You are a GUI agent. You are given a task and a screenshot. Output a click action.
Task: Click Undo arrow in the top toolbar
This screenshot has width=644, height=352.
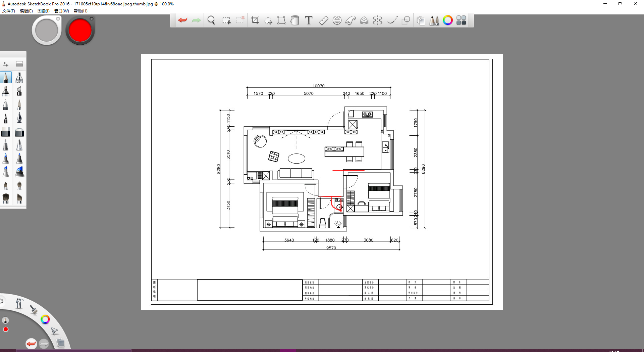[182, 20]
